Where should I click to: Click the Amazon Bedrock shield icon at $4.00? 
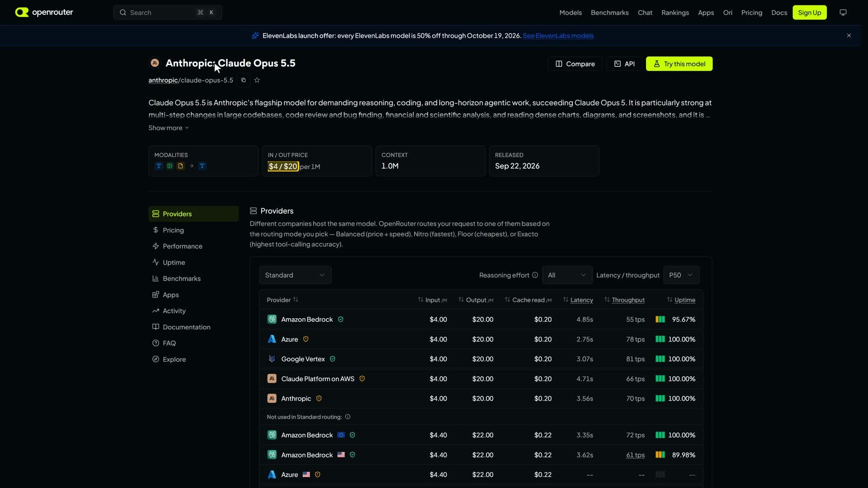click(341, 319)
